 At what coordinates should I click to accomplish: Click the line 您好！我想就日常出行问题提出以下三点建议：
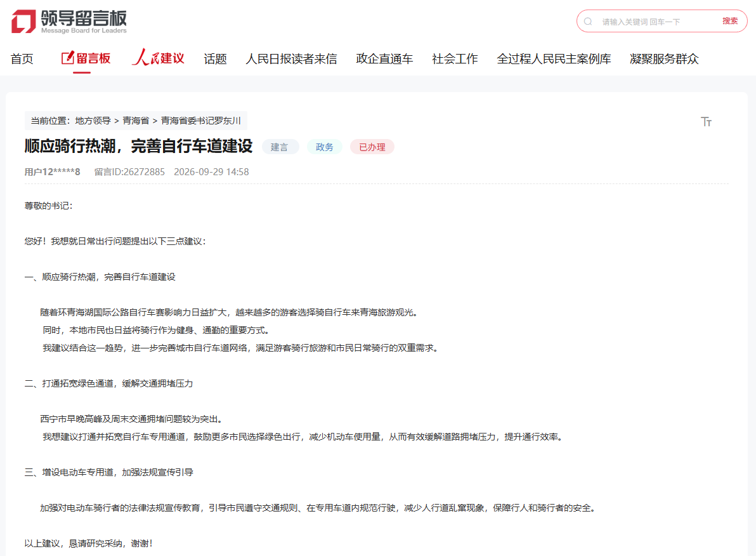click(115, 241)
